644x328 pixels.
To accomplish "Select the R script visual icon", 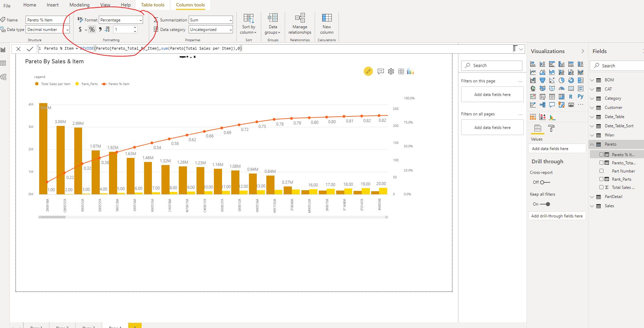I will click(571, 97).
